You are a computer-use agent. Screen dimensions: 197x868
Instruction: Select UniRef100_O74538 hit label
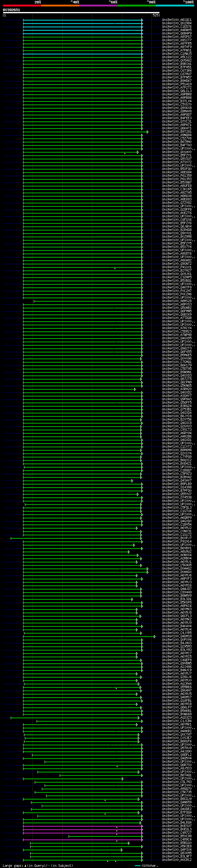(x=177, y=497)
